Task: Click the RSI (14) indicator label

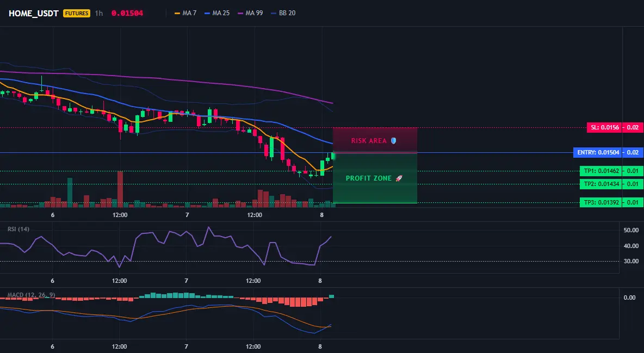Action: [18, 229]
